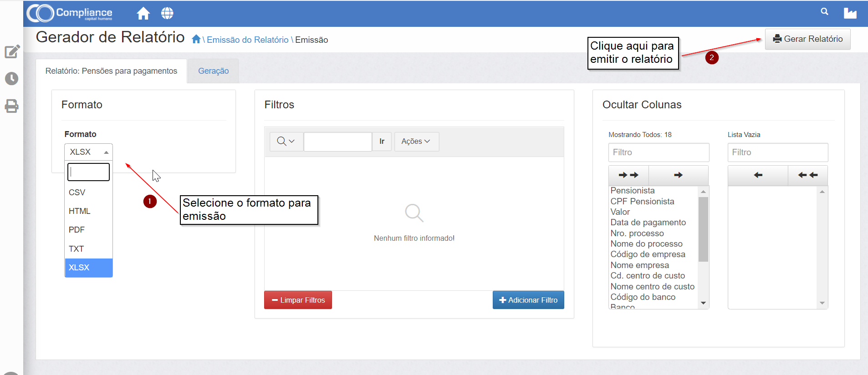The image size is (868, 375).
Task: Open the clock history sidebar icon
Action: click(12, 79)
